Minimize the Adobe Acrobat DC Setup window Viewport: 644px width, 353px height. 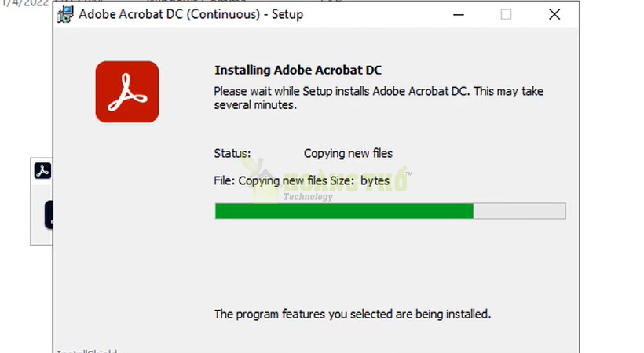click(x=459, y=15)
